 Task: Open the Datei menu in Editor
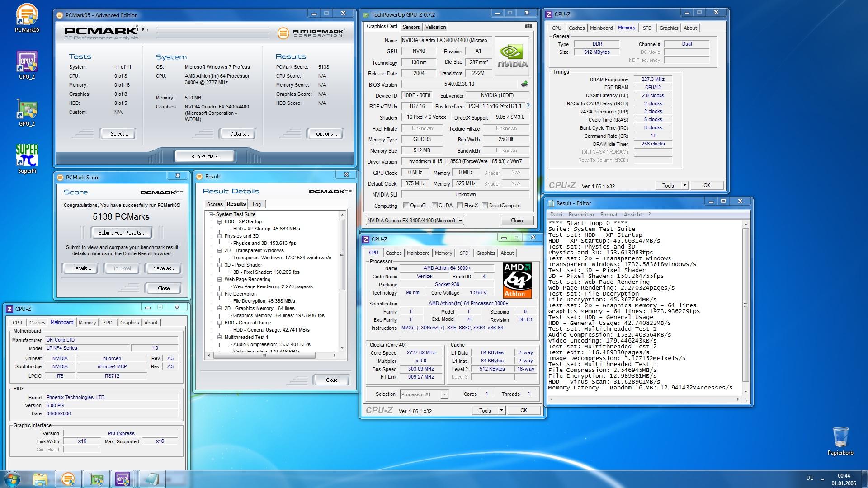(x=556, y=215)
